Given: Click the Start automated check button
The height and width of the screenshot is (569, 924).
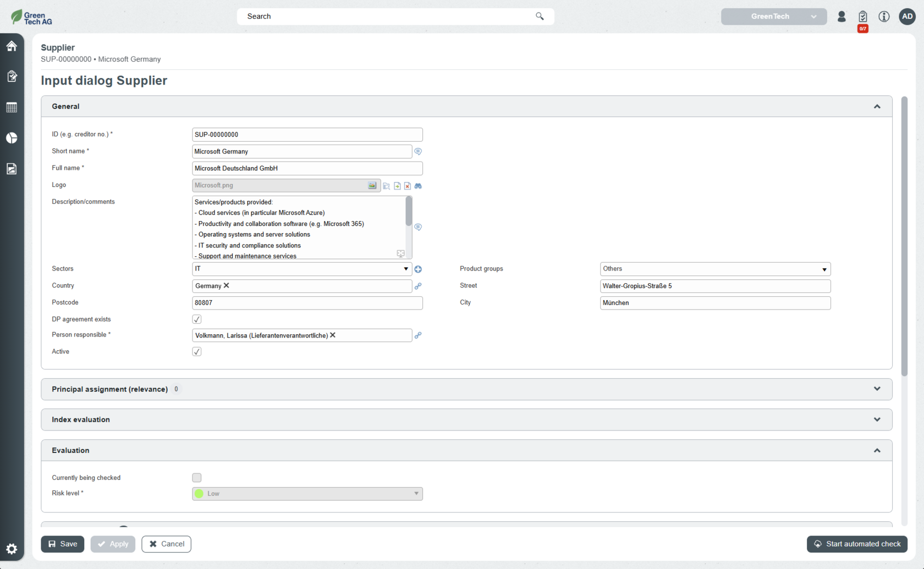Looking at the screenshot, I should coord(857,544).
